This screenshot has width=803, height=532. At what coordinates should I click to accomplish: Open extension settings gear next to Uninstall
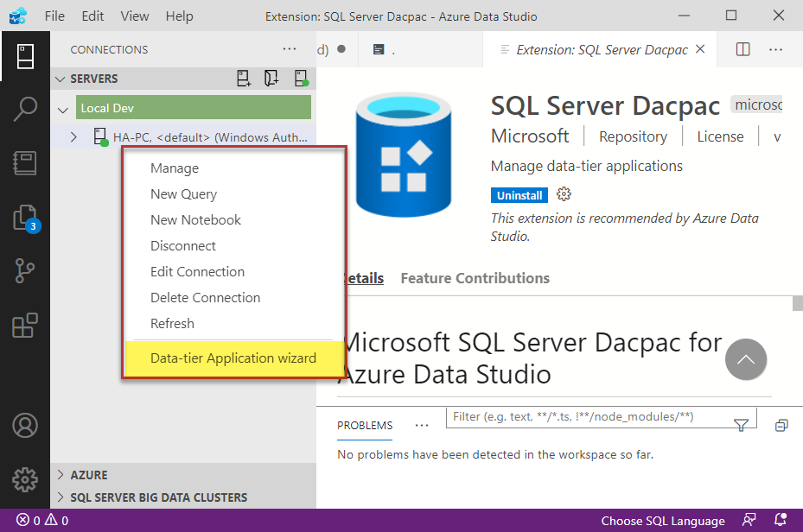click(564, 194)
